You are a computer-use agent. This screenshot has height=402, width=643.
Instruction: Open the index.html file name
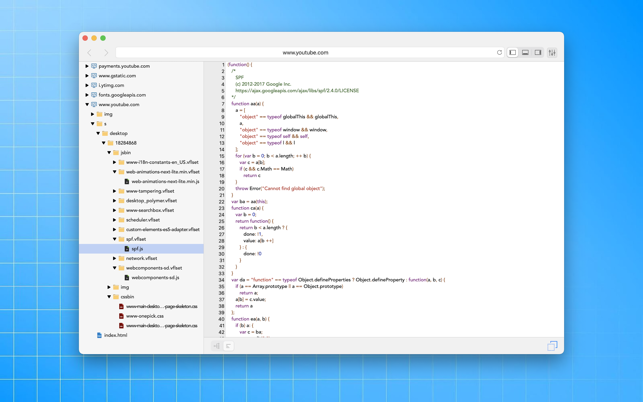point(116,335)
